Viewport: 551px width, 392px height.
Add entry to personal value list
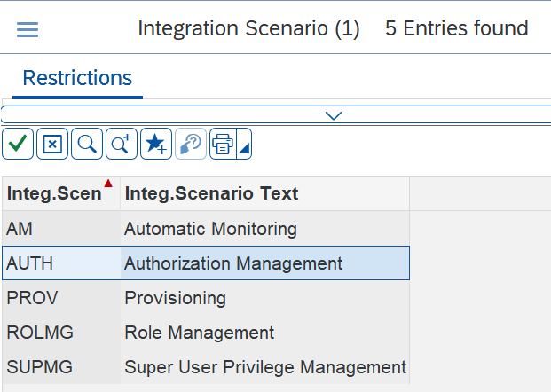[156, 144]
